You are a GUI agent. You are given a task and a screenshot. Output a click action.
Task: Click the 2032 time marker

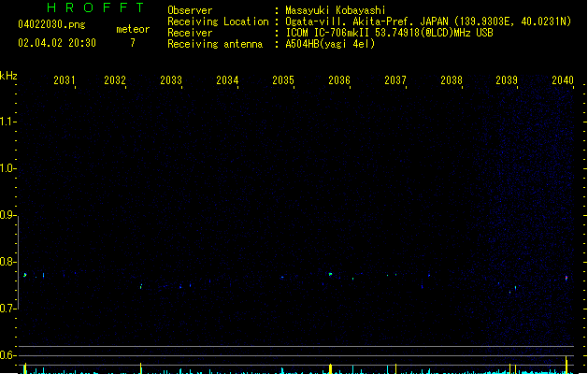(x=115, y=80)
